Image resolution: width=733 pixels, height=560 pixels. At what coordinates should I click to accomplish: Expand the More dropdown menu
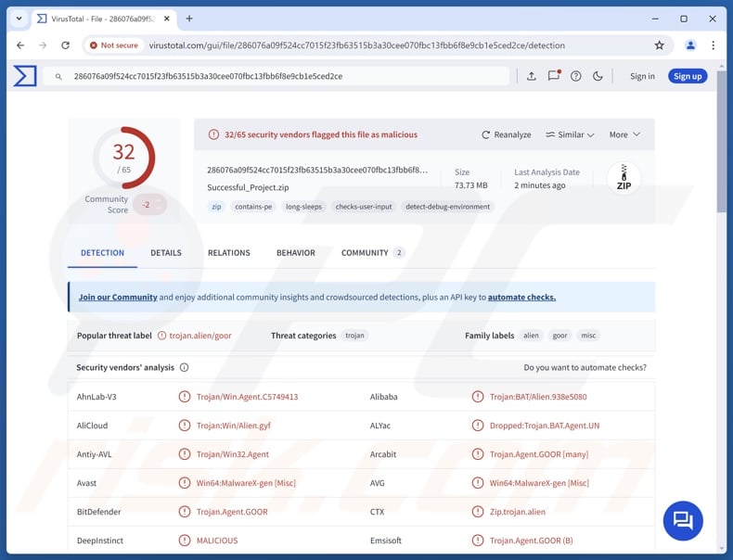624,134
